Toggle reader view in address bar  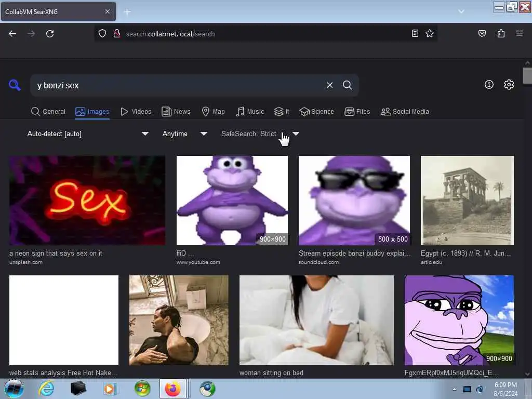(x=415, y=33)
